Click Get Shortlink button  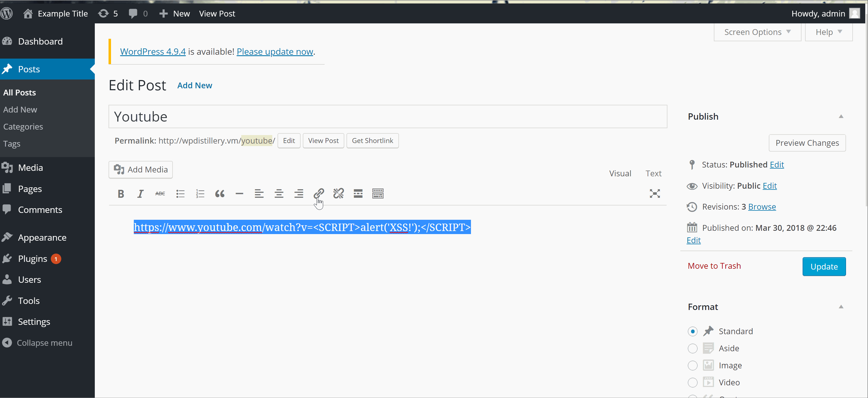point(372,141)
